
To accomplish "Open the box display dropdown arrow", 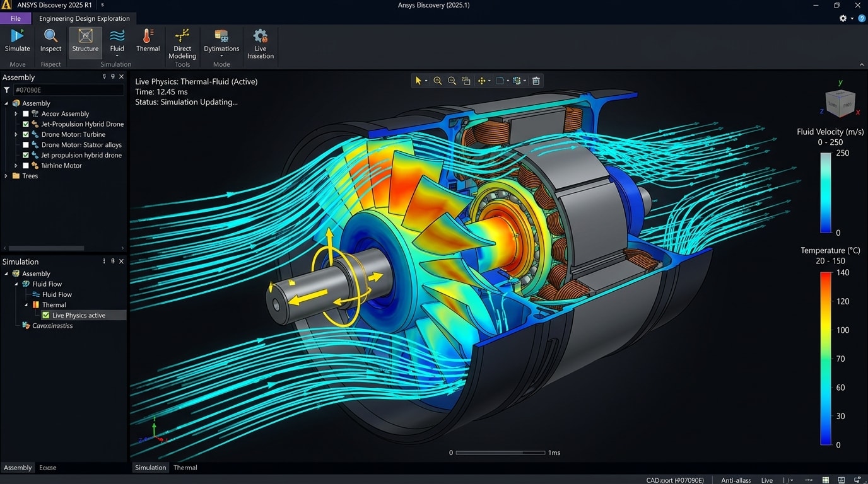I will [507, 81].
